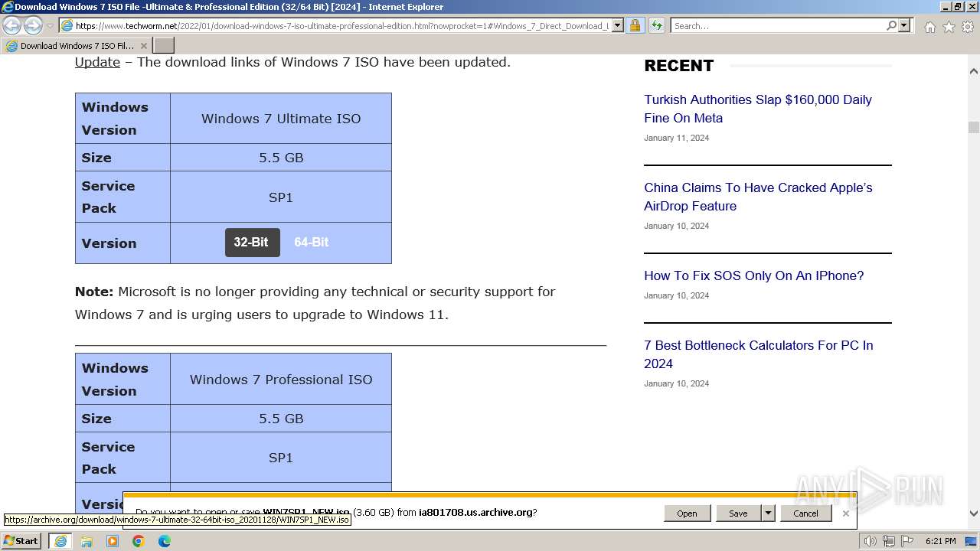Click the 32-Bit download button
Viewport: 980px width, 551px height.
(x=252, y=243)
